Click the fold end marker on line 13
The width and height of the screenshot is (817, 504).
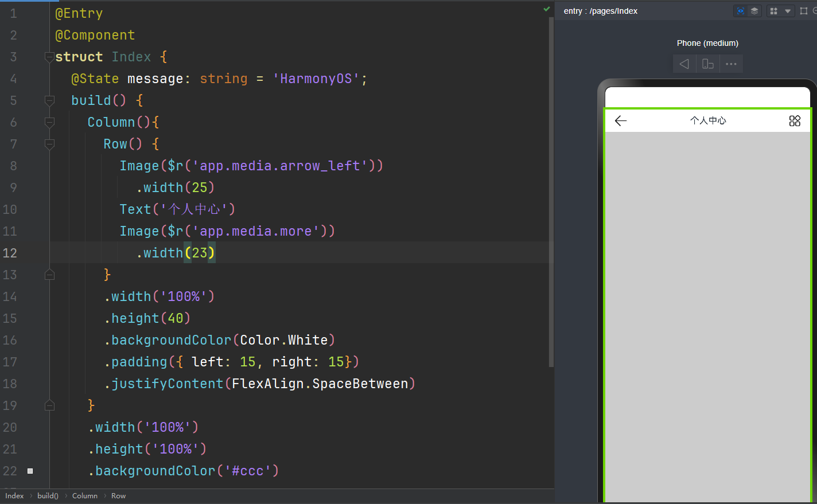pyautogui.click(x=49, y=275)
